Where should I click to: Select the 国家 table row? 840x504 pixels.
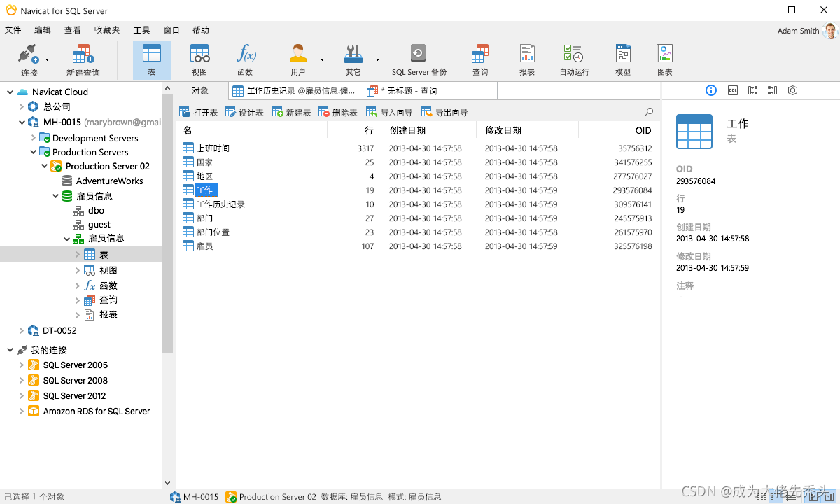pyautogui.click(x=417, y=162)
